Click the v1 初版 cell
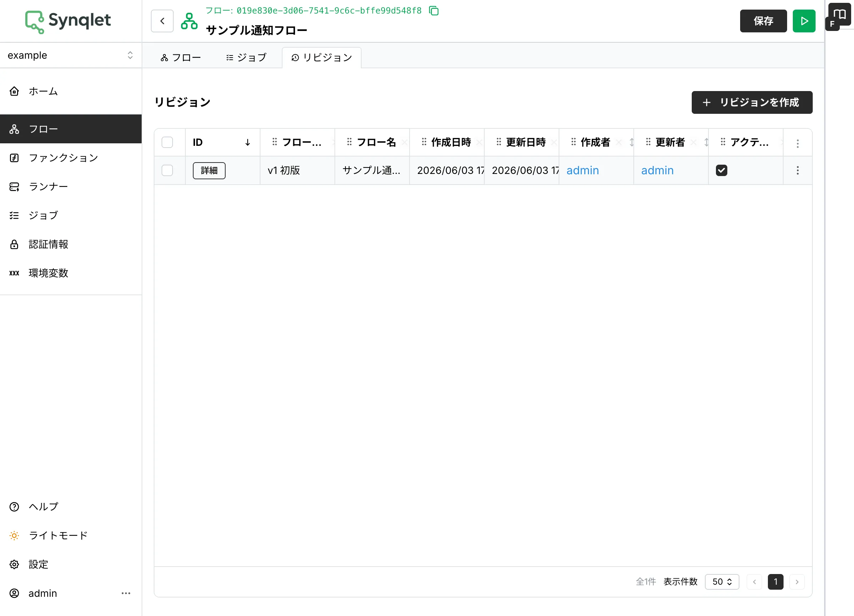 coord(297,170)
